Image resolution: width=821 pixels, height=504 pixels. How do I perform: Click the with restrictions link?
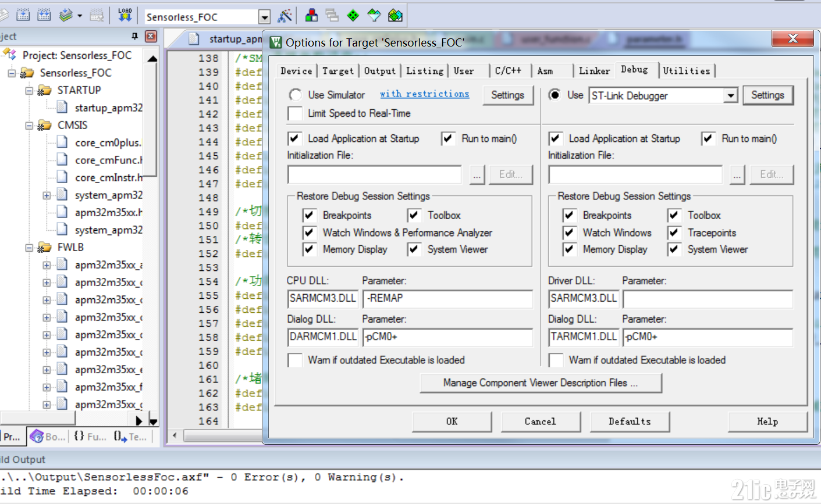(425, 94)
